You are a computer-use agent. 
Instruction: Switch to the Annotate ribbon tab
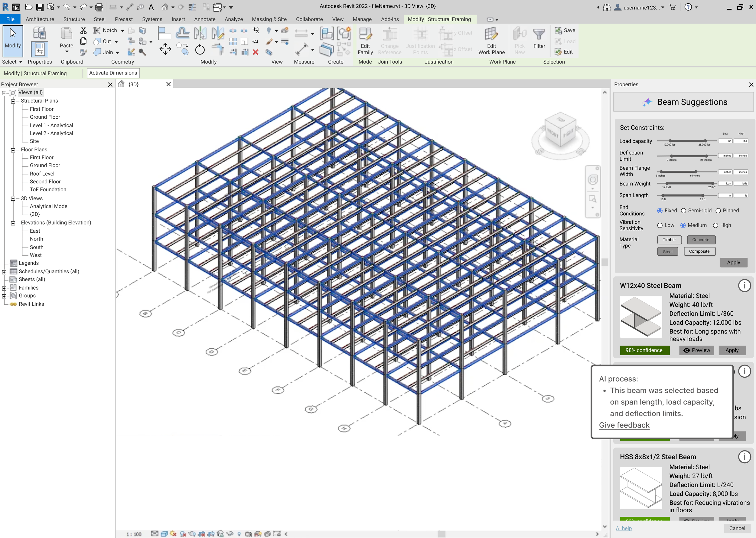pos(204,19)
